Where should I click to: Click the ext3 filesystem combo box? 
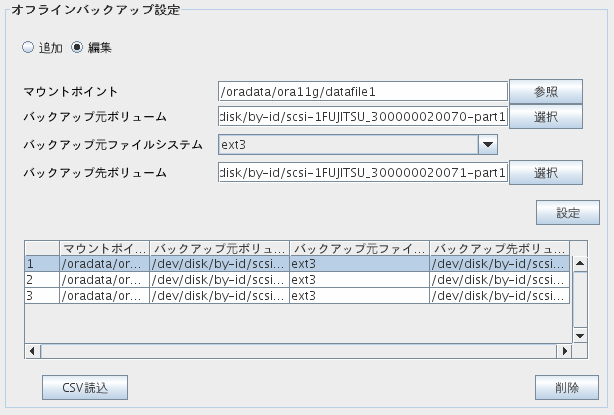coord(358,144)
